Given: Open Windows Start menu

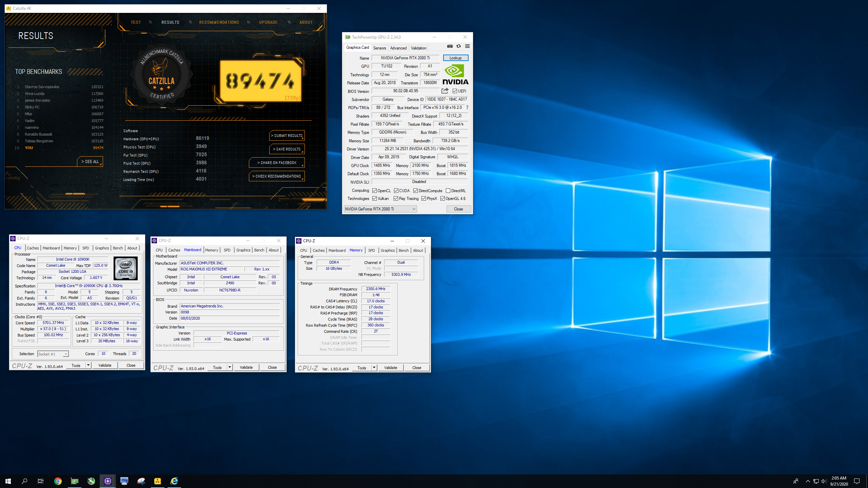Looking at the screenshot, I should (x=8, y=481).
